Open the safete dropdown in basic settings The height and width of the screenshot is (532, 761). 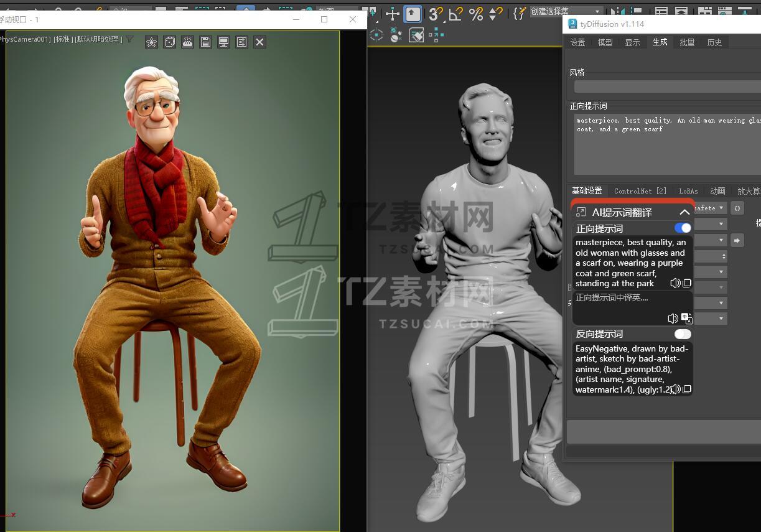click(711, 208)
